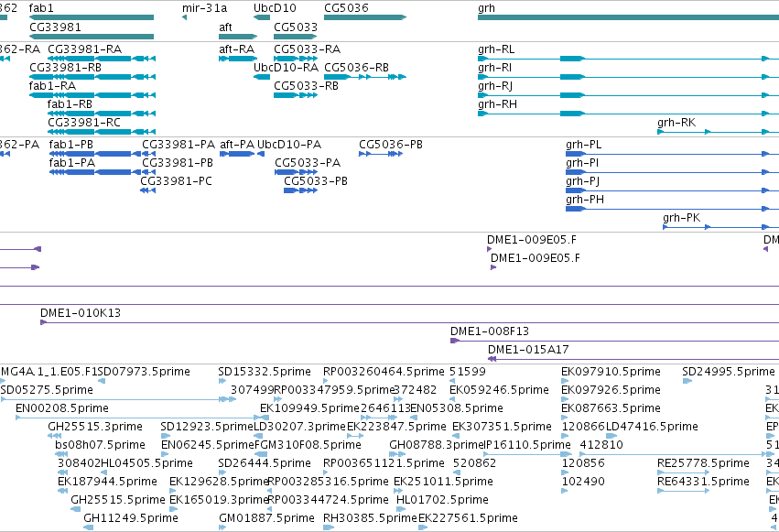Image resolution: width=779 pixels, height=532 pixels.
Task: Click the EK187944.5prime EST label
Action: 108,482
